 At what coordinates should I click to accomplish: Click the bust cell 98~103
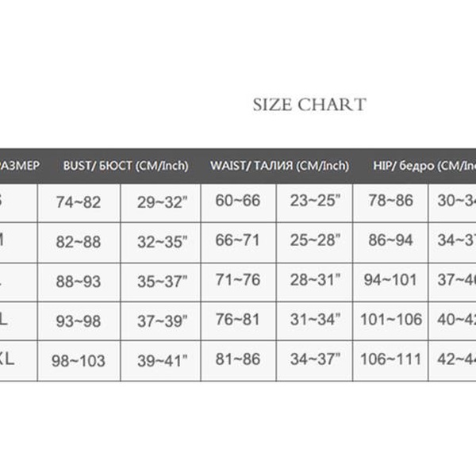(x=79, y=361)
